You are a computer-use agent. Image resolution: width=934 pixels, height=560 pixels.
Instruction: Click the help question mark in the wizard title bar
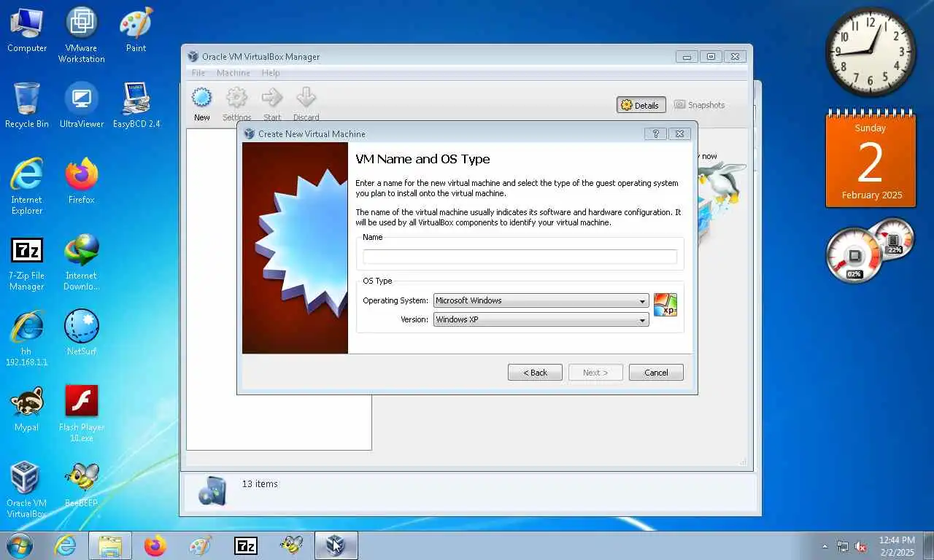tap(655, 133)
